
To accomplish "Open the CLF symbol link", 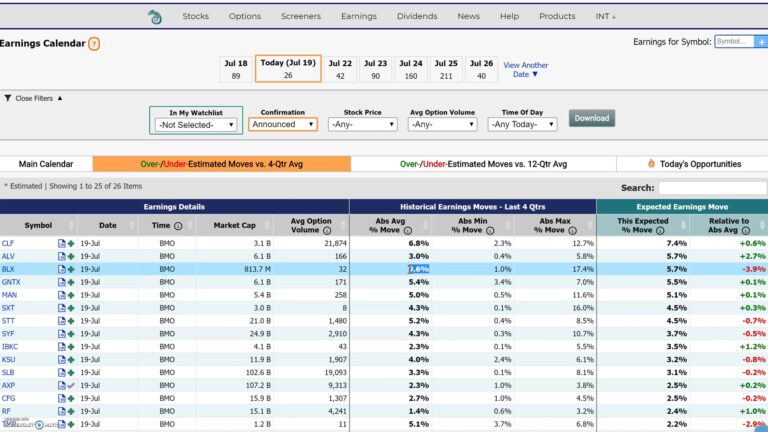I will point(8,243).
